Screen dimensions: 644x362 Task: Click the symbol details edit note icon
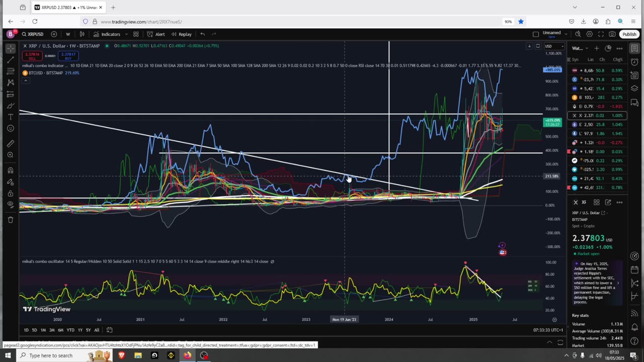click(608, 202)
